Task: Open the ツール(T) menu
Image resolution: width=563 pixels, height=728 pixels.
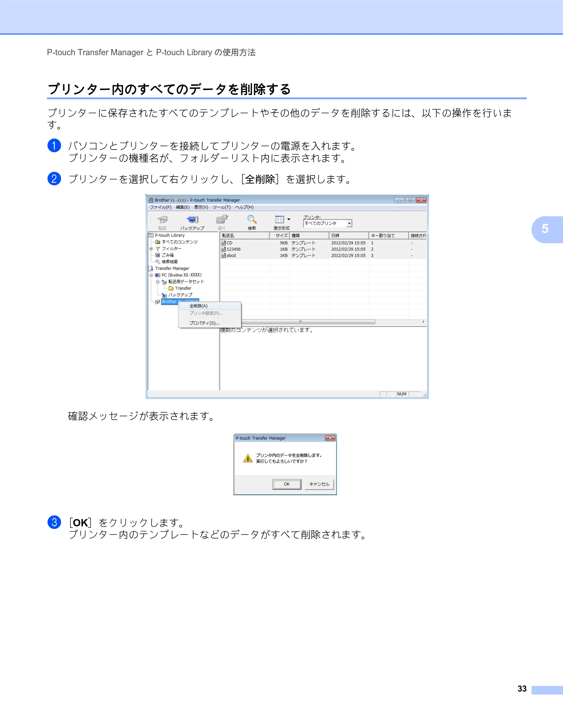Action: pyautogui.click(x=222, y=207)
